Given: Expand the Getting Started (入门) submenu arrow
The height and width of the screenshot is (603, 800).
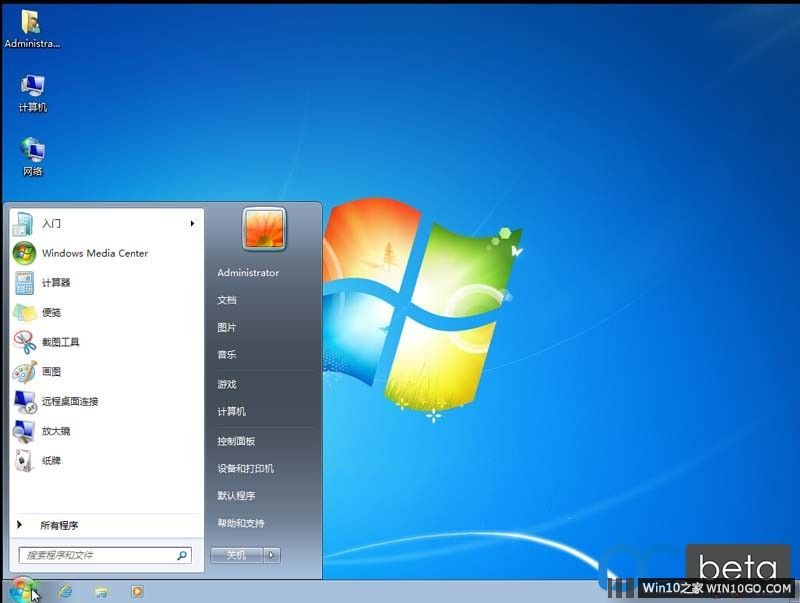Looking at the screenshot, I should 191,224.
